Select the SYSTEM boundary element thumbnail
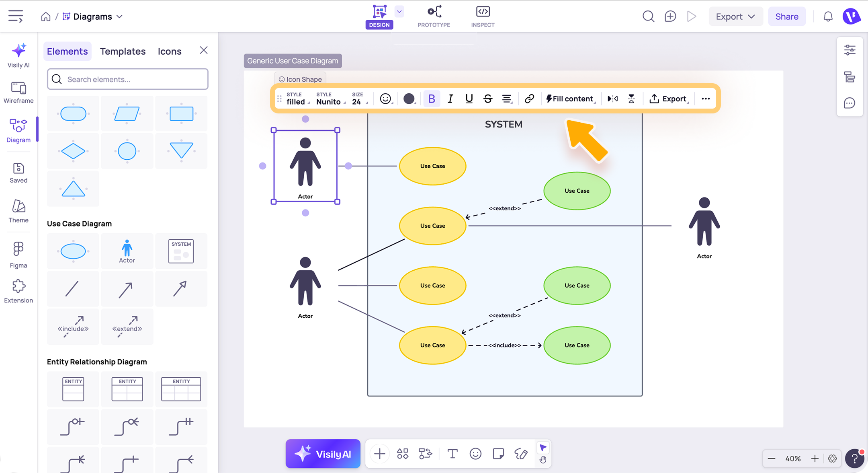 (x=181, y=251)
